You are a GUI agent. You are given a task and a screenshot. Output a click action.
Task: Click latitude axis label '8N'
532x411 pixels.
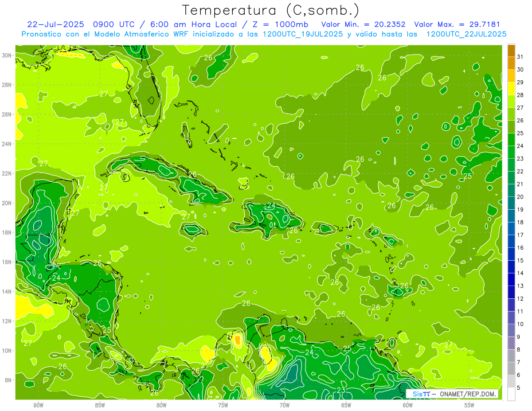(x=8, y=380)
